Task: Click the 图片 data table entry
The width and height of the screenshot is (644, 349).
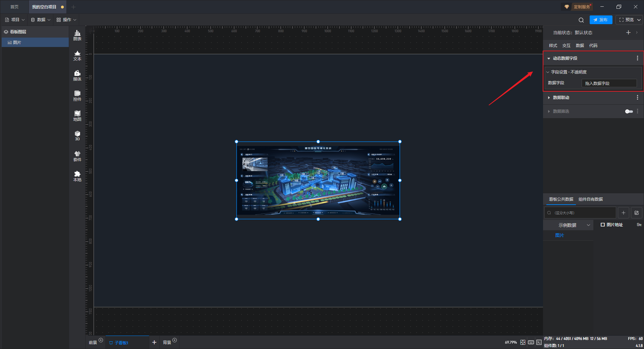Action: 559,236
